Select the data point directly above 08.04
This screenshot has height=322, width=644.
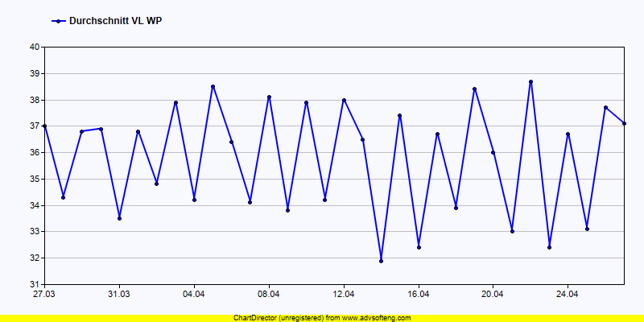click(269, 97)
